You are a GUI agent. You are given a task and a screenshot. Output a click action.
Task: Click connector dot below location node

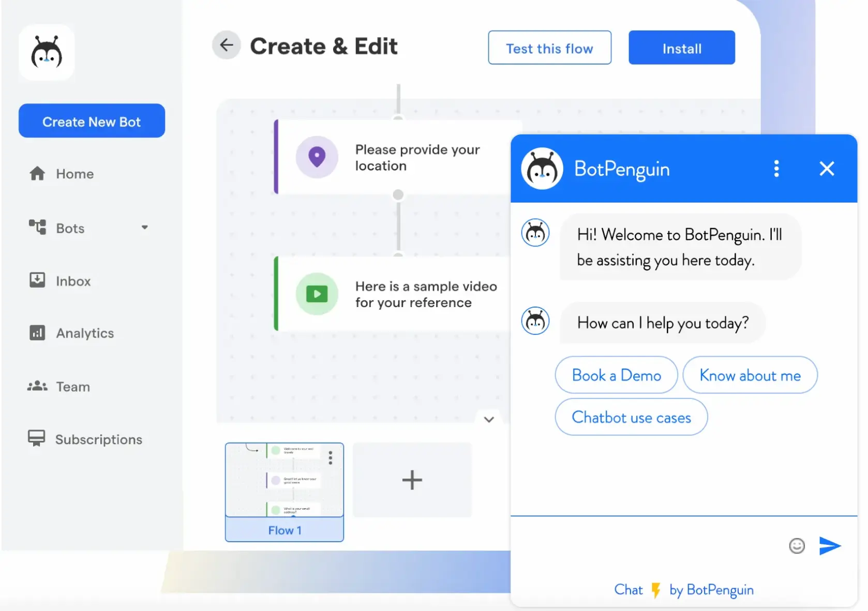coord(398,195)
